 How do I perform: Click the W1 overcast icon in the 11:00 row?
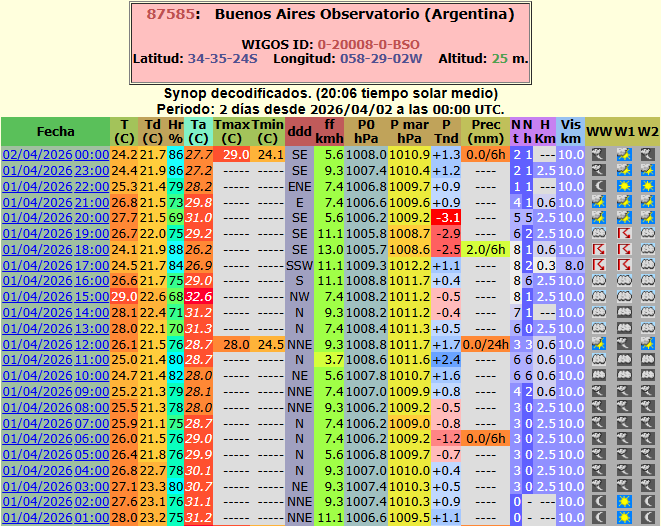pos(624,360)
